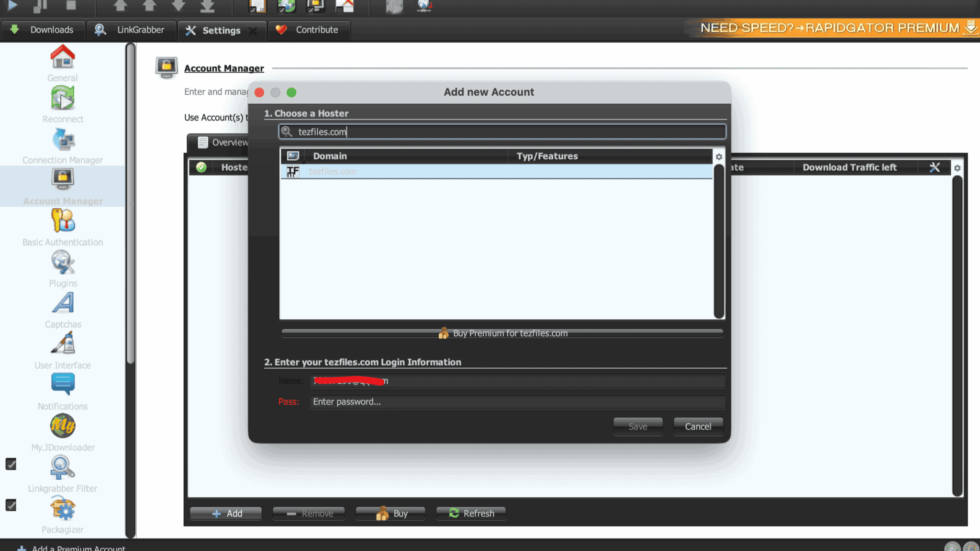The image size is (980, 551).
Task: Open the Plugins settings page
Action: 63,269
